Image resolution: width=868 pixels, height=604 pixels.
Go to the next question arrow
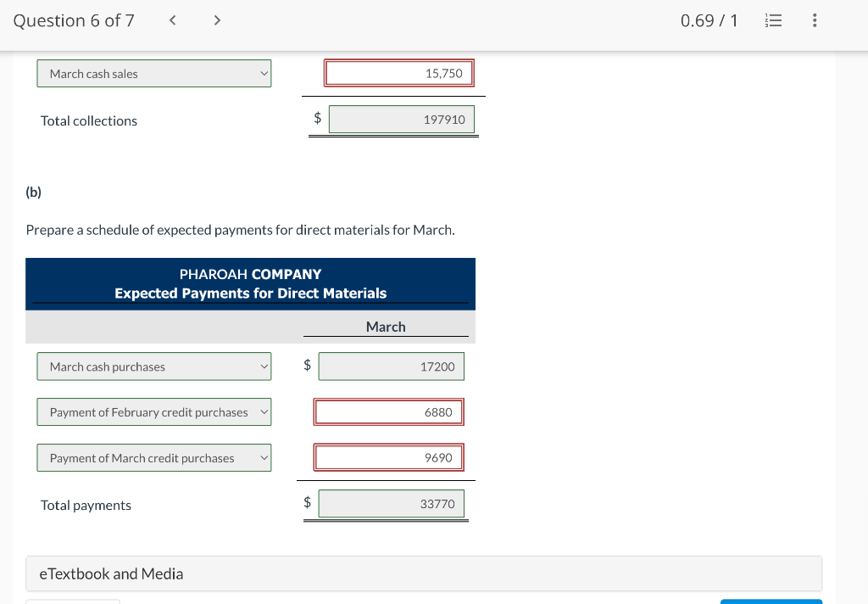pos(217,20)
